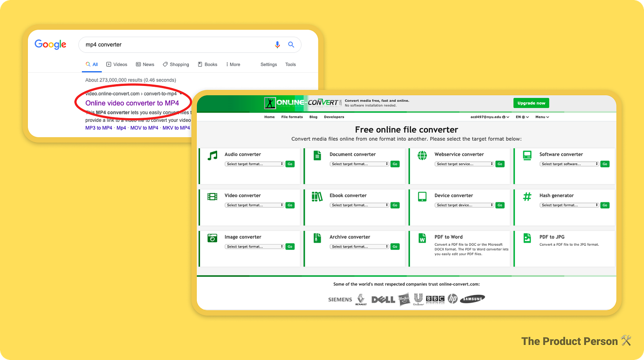Open the Software converter target software dropdown
This screenshot has width=644, height=360.
click(x=569, y=164)
